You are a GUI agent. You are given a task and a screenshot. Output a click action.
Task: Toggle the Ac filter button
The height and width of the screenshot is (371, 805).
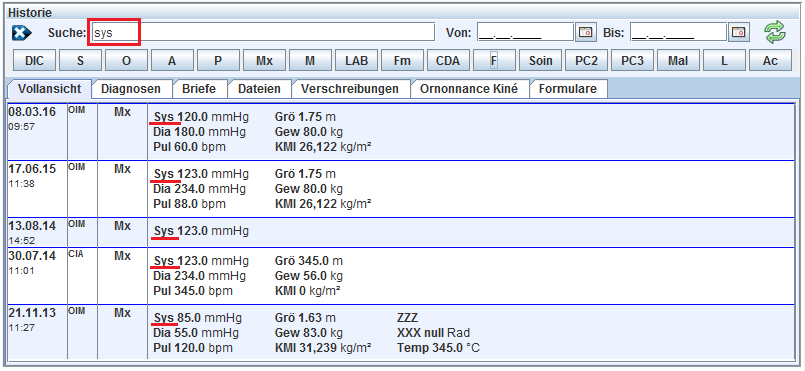tap(770, 61)
